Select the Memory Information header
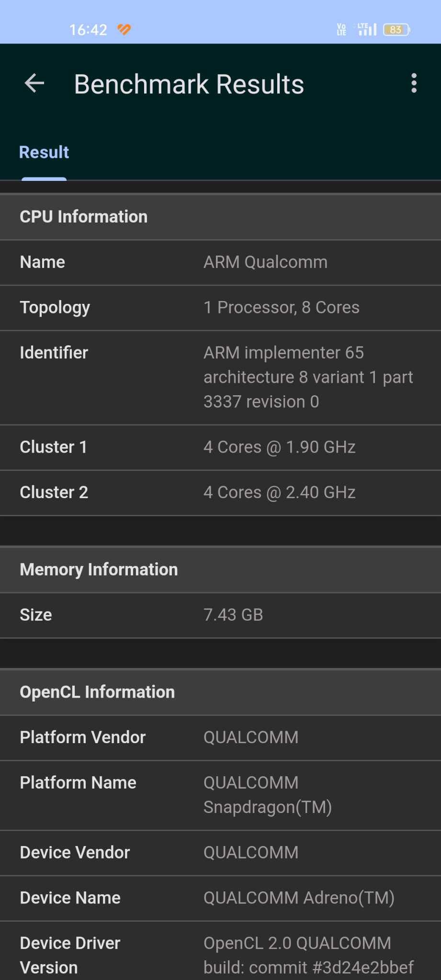 click(220, 569)
